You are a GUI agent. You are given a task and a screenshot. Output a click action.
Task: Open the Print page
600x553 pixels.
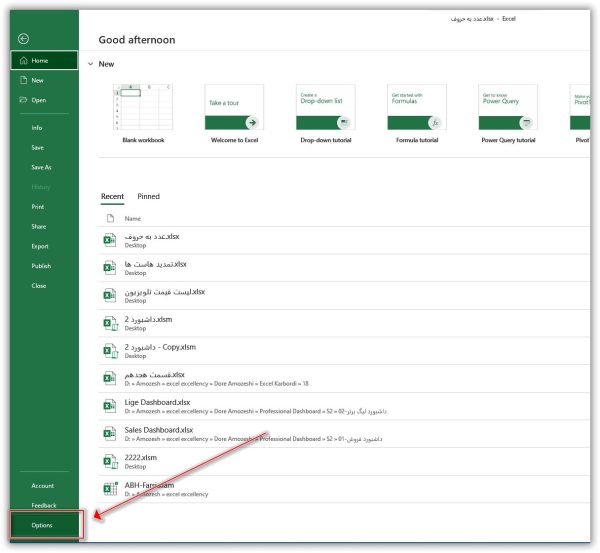pos(38,207)
